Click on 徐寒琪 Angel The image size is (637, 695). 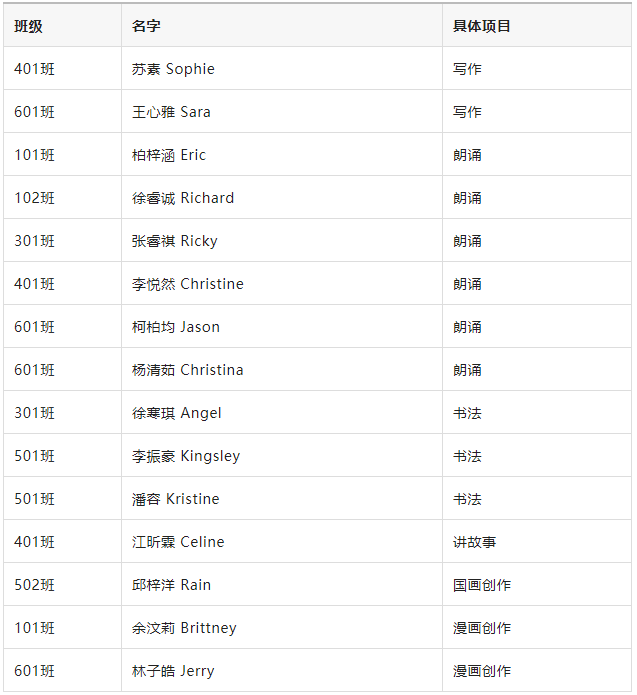point(176,413)
